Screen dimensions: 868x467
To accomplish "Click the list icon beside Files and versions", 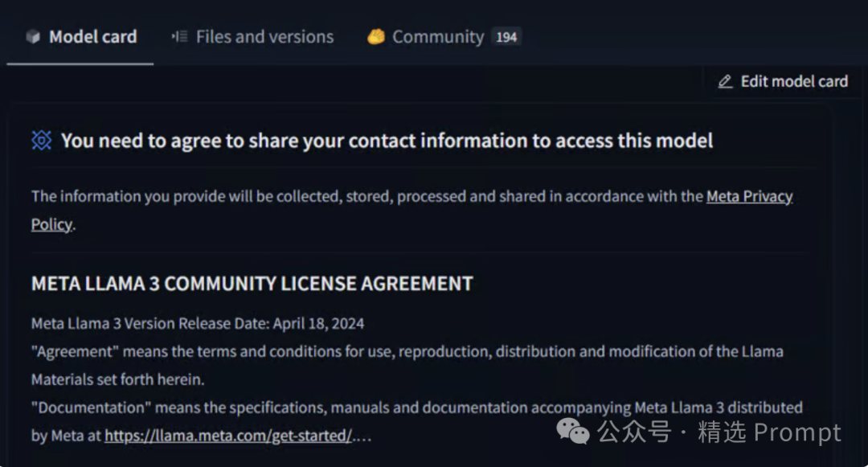I will pyautogui.click(x=179, y=37).
